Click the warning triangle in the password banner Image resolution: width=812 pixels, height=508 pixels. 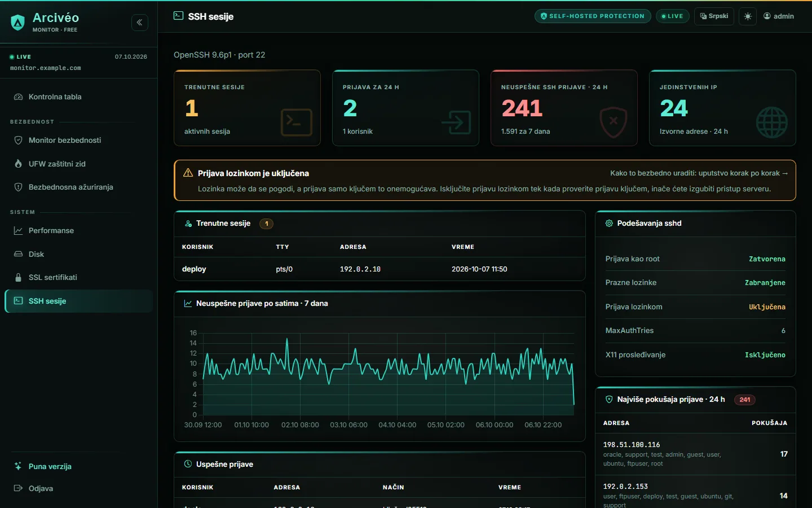pyautogui.click(x=188, y=173)
